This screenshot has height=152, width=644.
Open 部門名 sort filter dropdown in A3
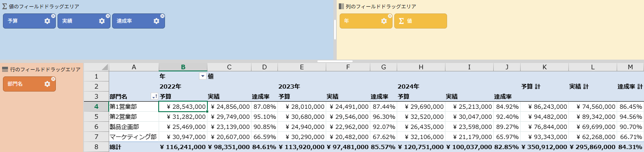click(x=154, y=97)
